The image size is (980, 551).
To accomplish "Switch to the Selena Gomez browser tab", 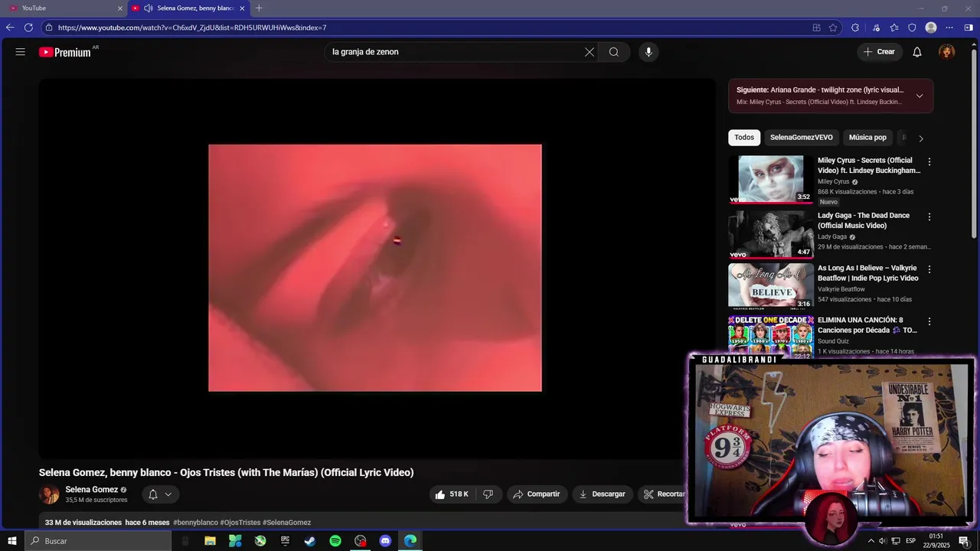I will tap(189, 8).
